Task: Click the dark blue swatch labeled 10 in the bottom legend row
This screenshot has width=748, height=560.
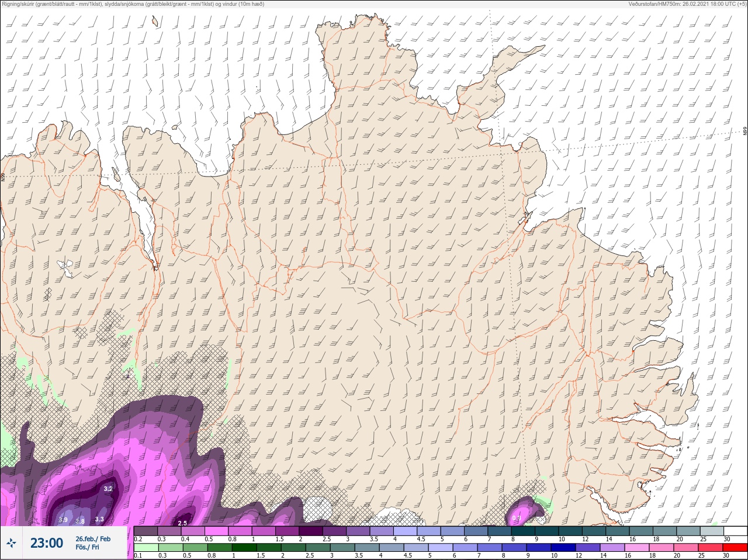Action: (x=563, y=547)
